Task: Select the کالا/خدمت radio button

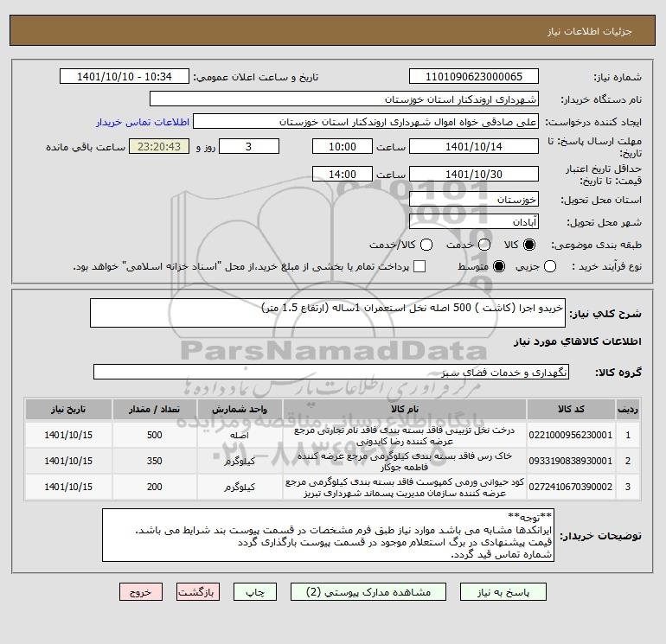Action: [x=426, y=245]
